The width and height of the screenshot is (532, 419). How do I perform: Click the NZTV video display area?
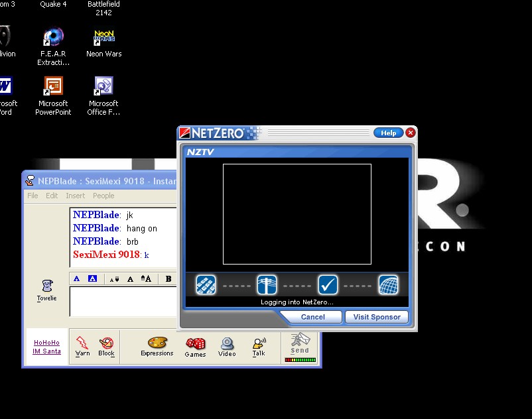coord(297,214)
